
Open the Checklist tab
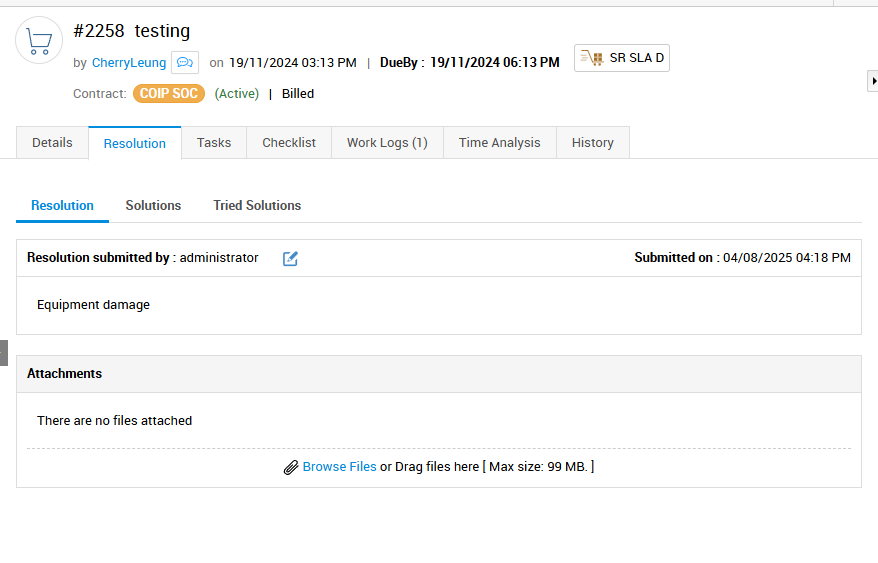coord(289,143)
